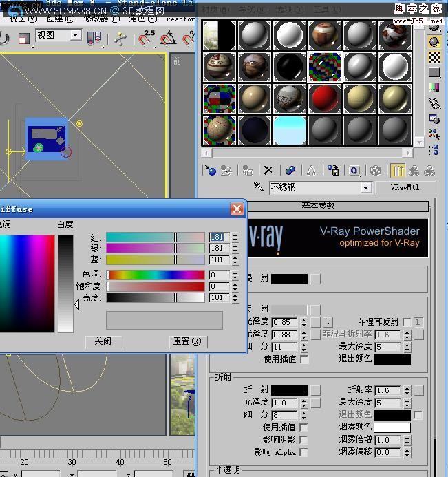Click Put to Library icon
The image size is (448, 477).
click(x=333, y=171)
